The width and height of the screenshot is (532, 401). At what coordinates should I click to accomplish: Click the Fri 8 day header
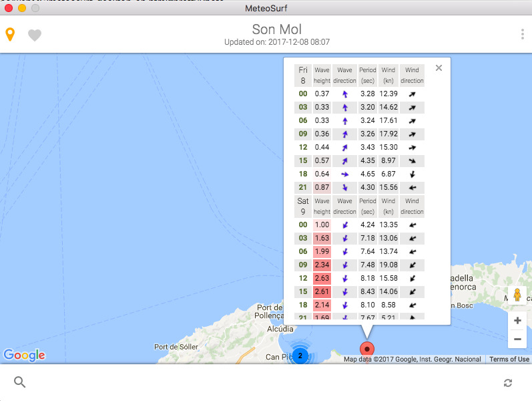pyautogui.click(x=302, y=75)
